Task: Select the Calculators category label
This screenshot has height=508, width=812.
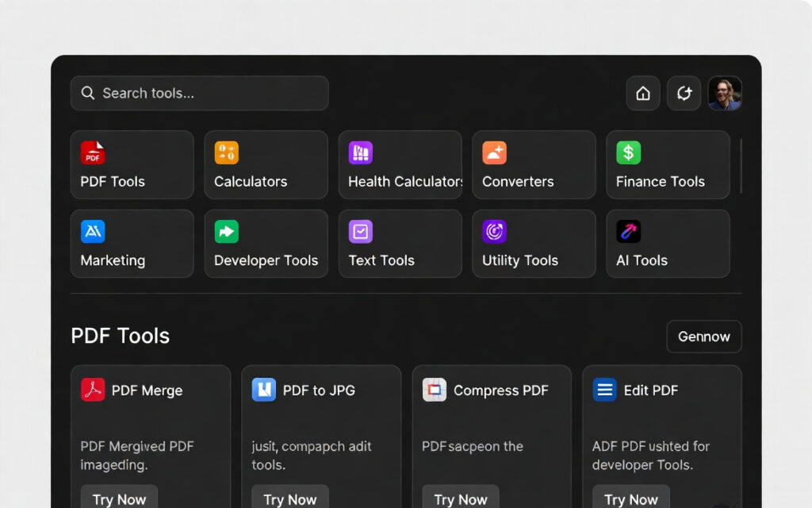Action: [251, 182]
